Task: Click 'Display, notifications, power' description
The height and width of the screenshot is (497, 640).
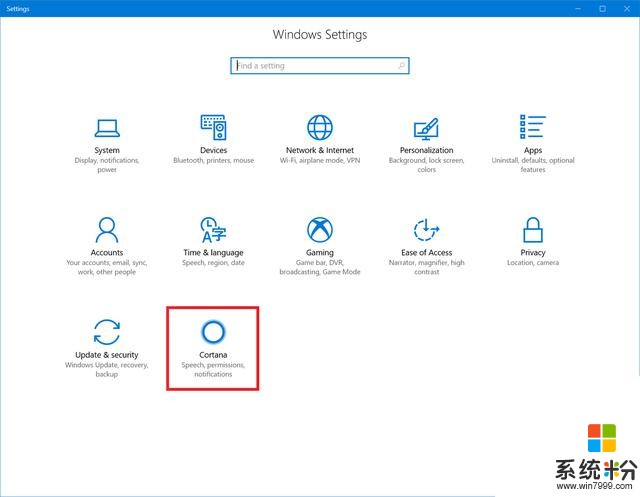Action: click(107, 165)
